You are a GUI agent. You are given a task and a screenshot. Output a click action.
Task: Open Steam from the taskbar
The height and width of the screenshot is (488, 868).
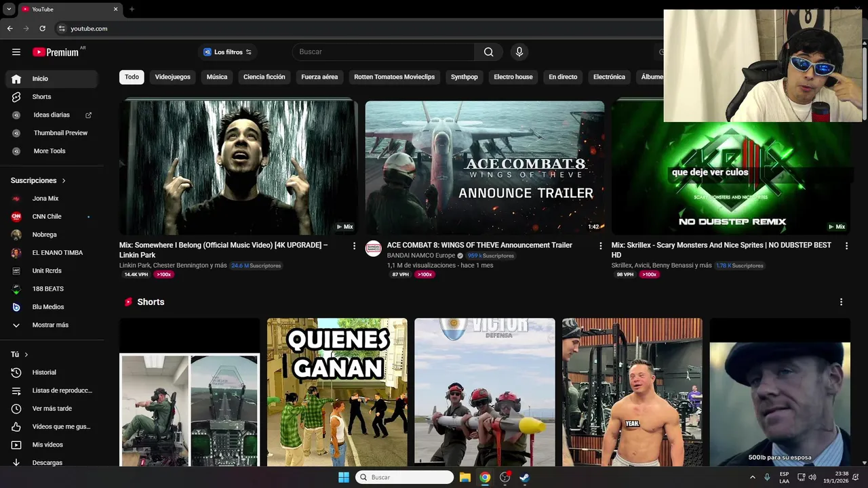coord(524,477)
